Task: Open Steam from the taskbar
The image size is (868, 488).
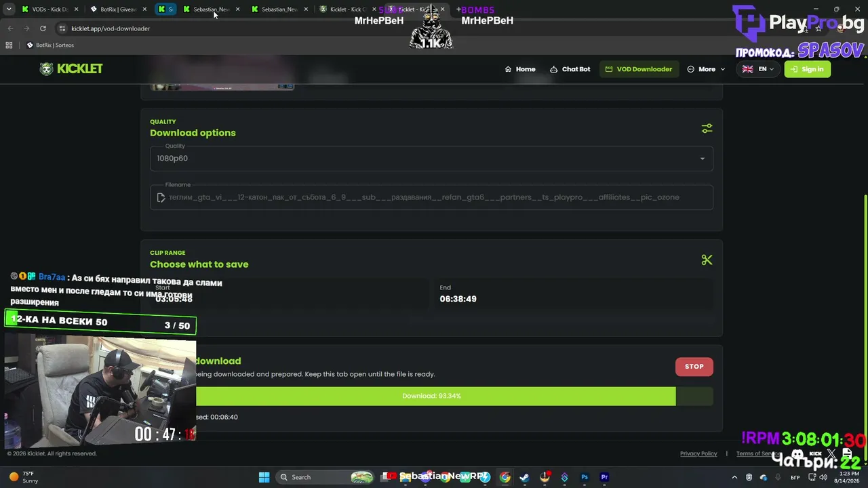Action: pos(524,477)
